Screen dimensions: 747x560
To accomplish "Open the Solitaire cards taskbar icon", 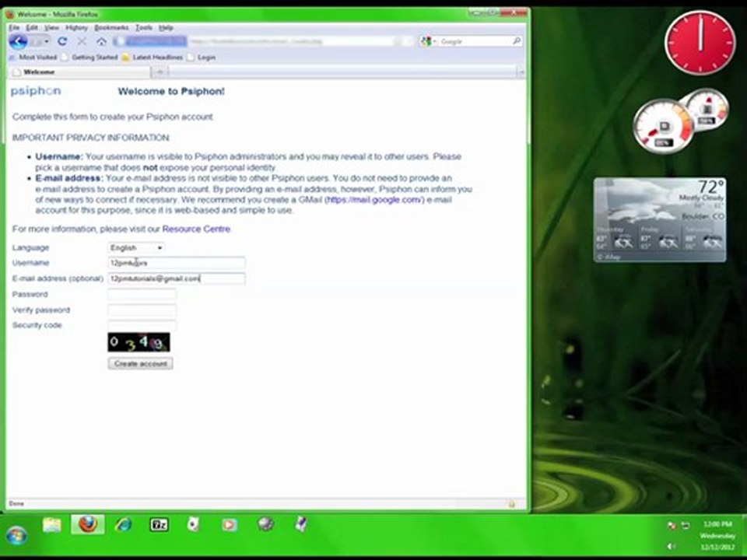I will [193, 525].
